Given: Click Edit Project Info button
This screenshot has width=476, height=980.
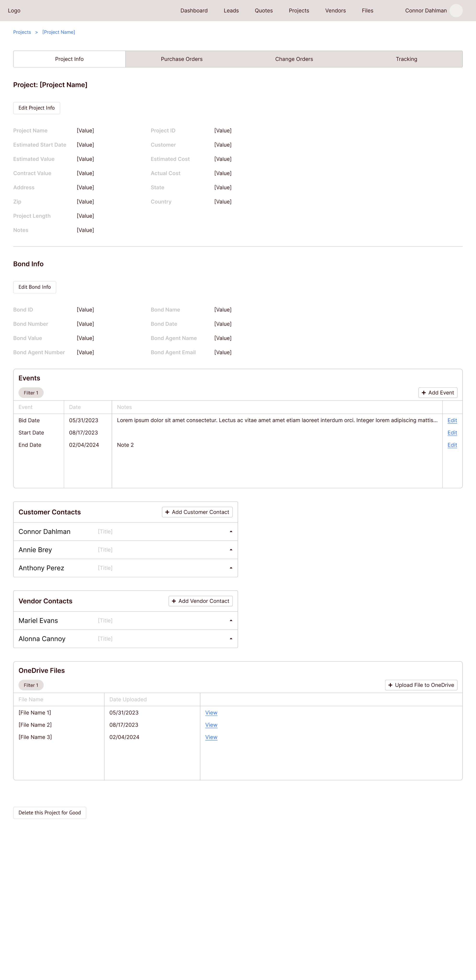Looking at the screenshot, I should [x=37, y=108].
